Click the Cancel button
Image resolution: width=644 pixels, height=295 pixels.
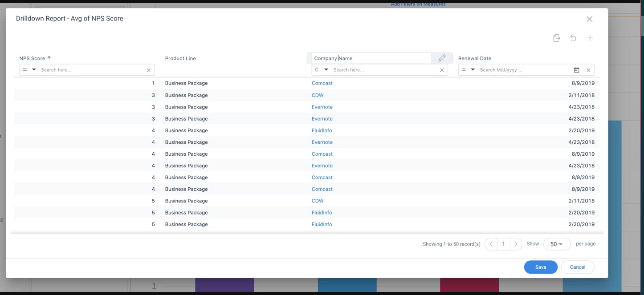(x=578, y=267)
